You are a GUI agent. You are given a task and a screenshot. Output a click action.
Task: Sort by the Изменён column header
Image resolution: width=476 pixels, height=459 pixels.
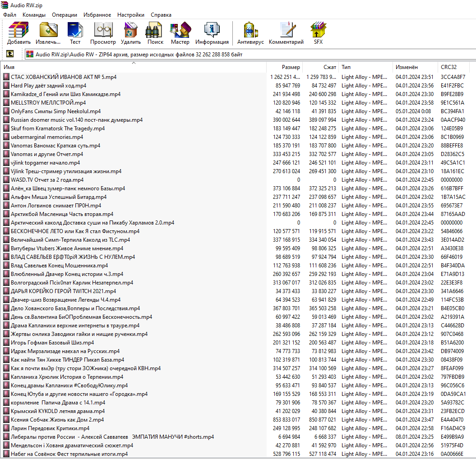click(415, 67)
